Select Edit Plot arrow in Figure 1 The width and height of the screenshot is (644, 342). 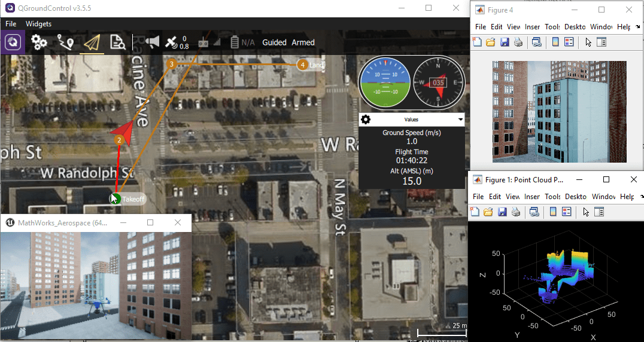click(x=586, y=212)
